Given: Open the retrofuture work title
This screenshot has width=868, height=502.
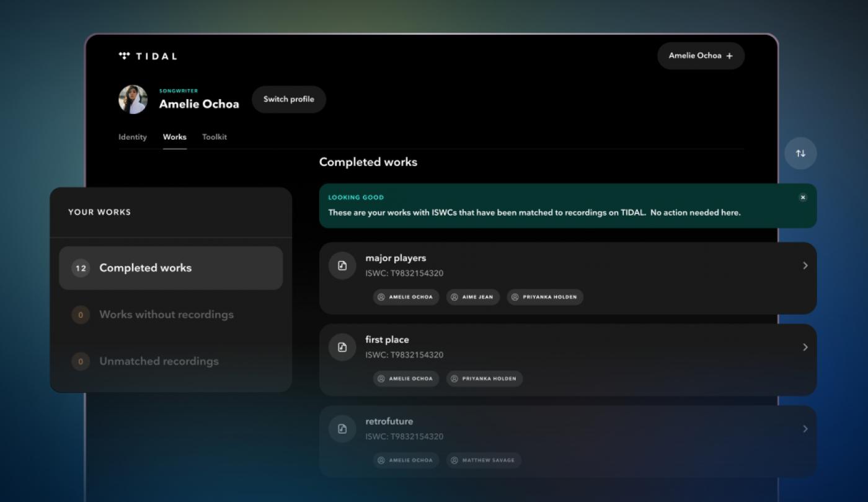Looking at the screenshot, I should [x=389, y=421].
